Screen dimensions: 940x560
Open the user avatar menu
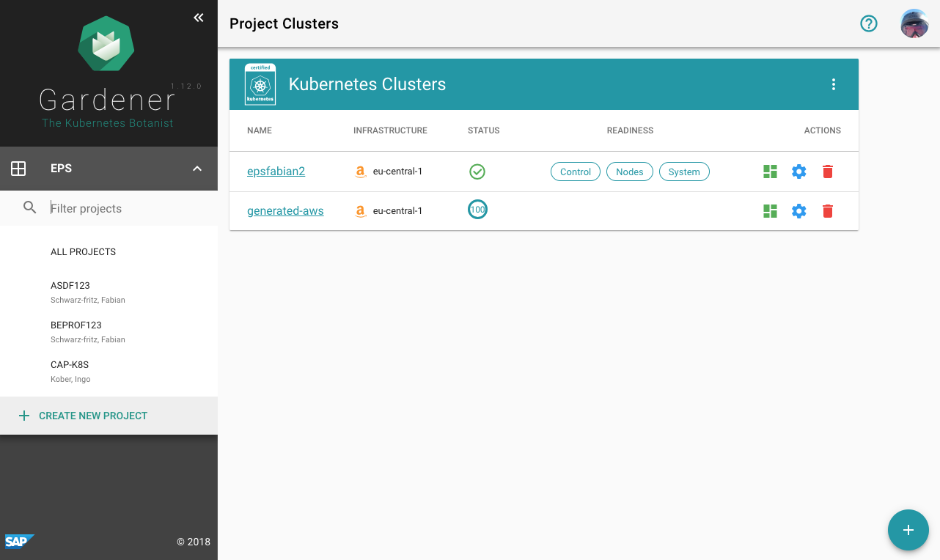pyautogui.click(x=914, y=23)
